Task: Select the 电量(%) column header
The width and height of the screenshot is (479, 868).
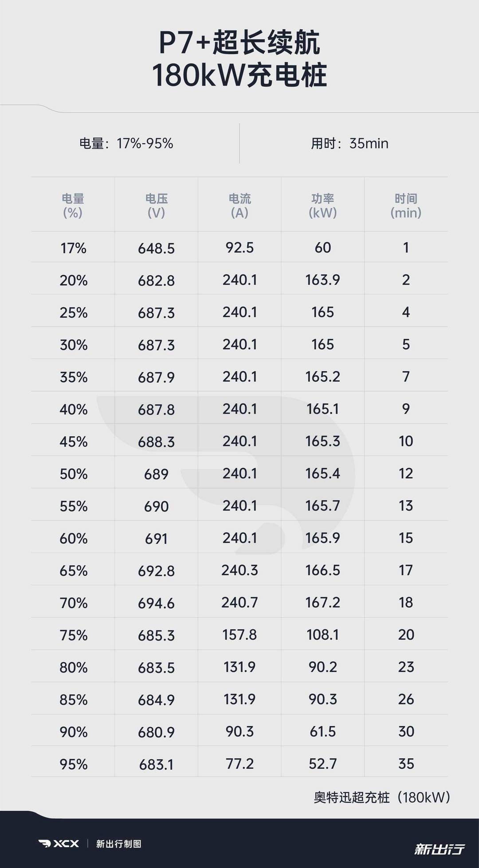Action: tap(73, 206)
